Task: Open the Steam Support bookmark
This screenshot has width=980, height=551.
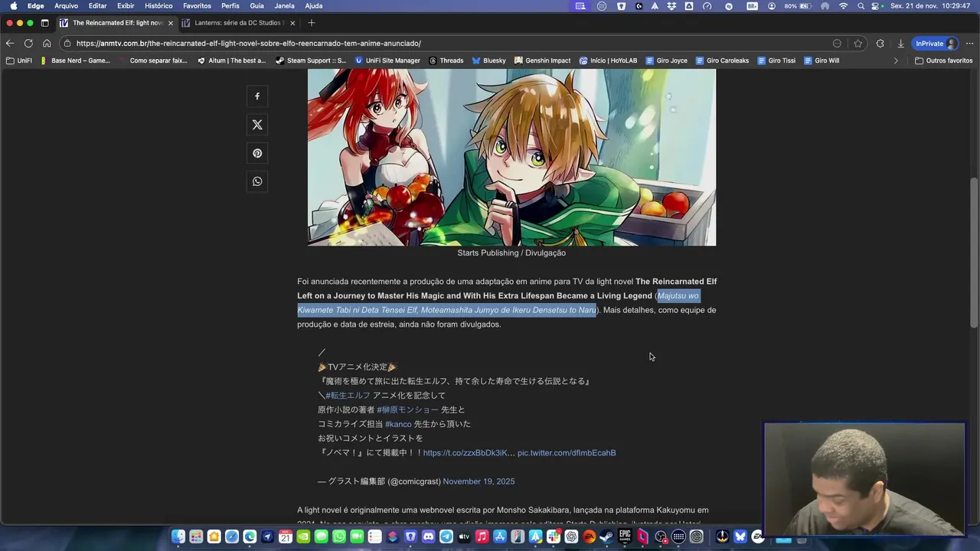Action: 311,60
